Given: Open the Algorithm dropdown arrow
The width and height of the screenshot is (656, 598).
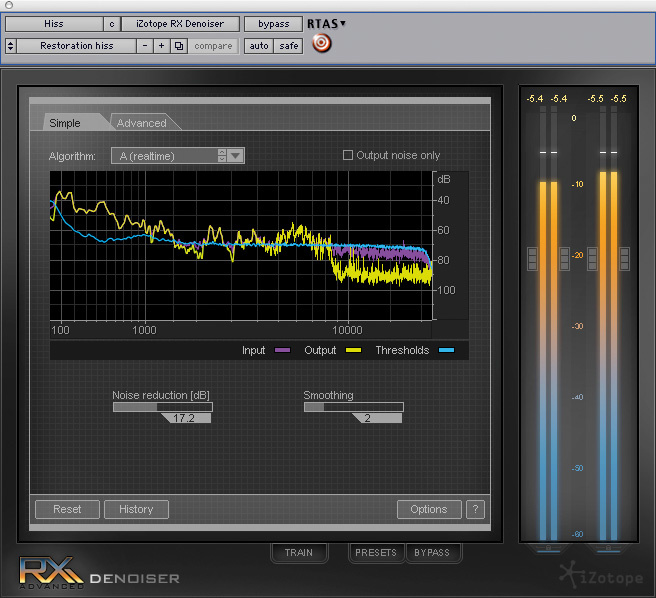Looking at the screenshot, I should 236,156.
